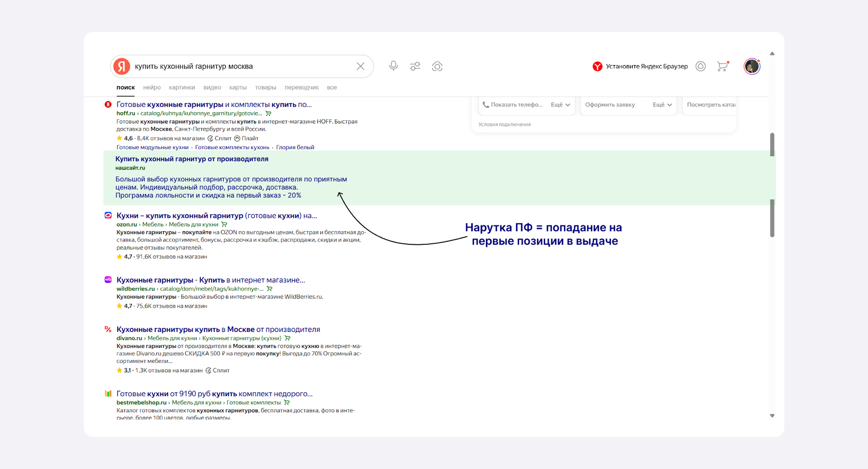Click the cart icon next to the divano.ru breadcrumb
This screenshot has width=868, height=469.
pyautogui.click(x=287, y=338)
